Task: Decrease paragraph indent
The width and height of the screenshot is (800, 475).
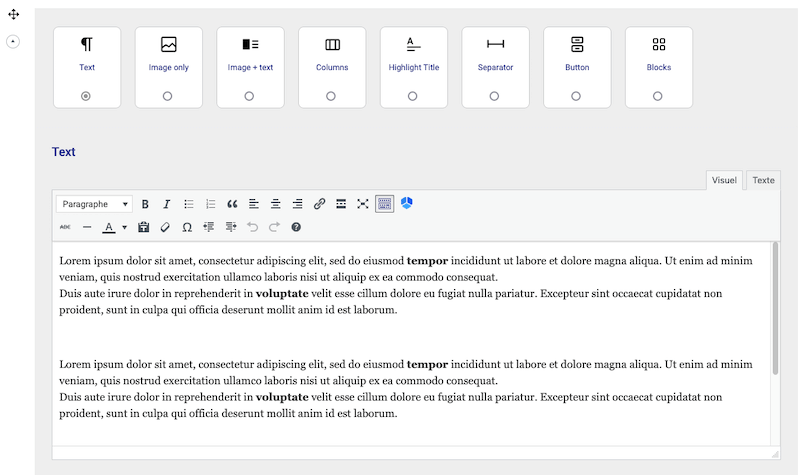Action: (209, 227)
